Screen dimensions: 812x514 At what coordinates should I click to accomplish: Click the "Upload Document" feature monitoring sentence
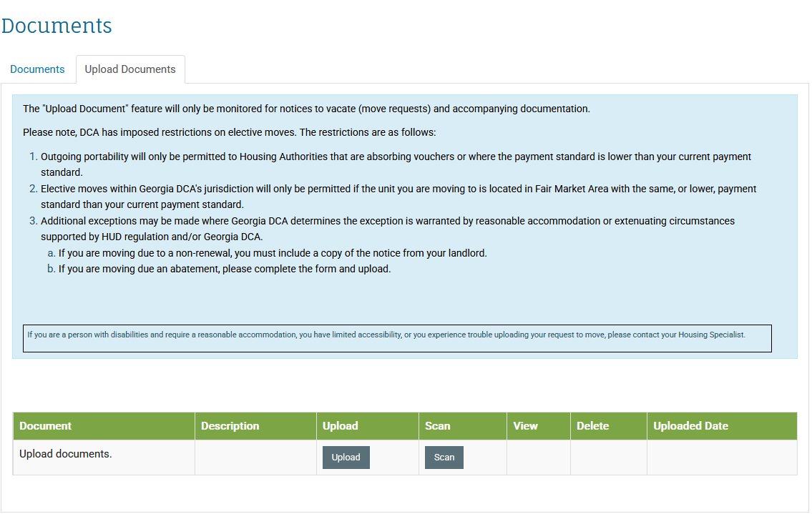pyautogui.click(x=306, y=109)
